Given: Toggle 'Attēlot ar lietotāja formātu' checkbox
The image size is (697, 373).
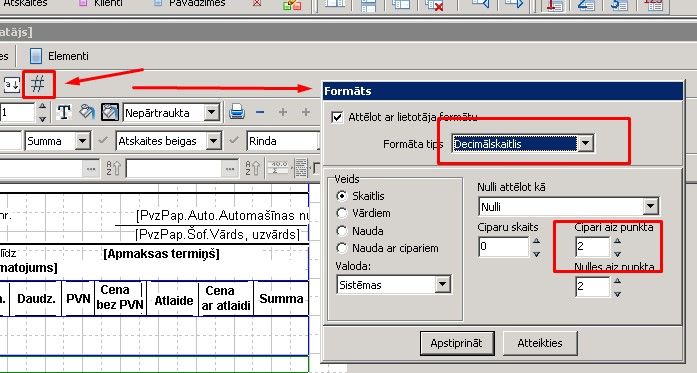Looking at the screenshot, I should click(337, 117).
